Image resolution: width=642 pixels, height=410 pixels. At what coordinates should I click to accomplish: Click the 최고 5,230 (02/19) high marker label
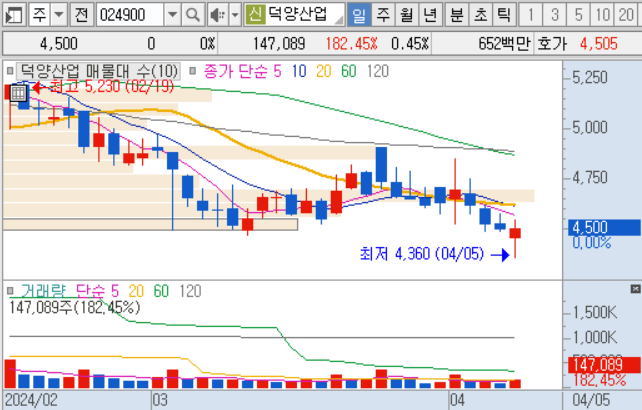pyautogui.click(x=111, y=86)
